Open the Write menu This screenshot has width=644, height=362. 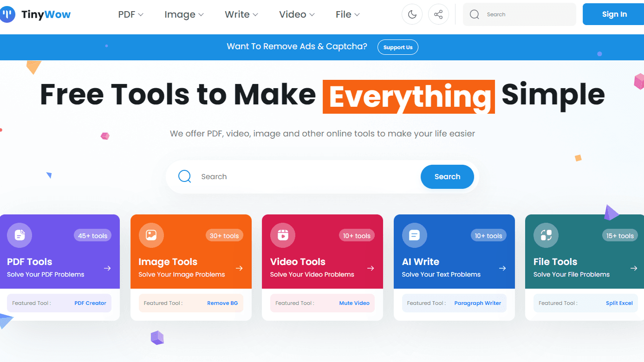[x=241, y=14]
